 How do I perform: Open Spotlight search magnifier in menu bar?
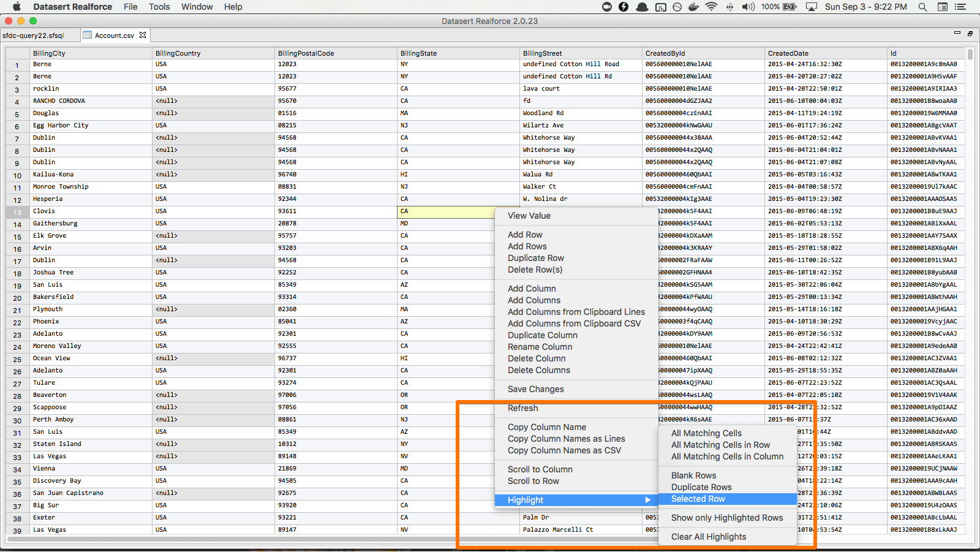click(x=922, y=7)
